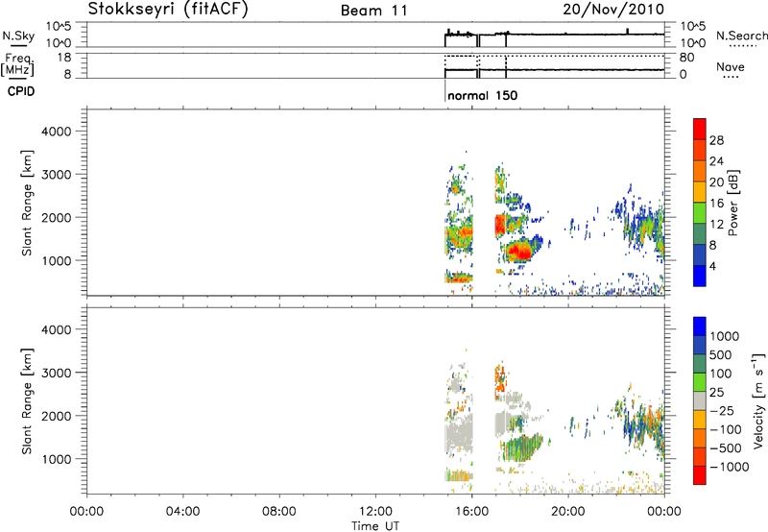
Task: Click the '1000' tick in the power panel
Action: pos(57,260)
